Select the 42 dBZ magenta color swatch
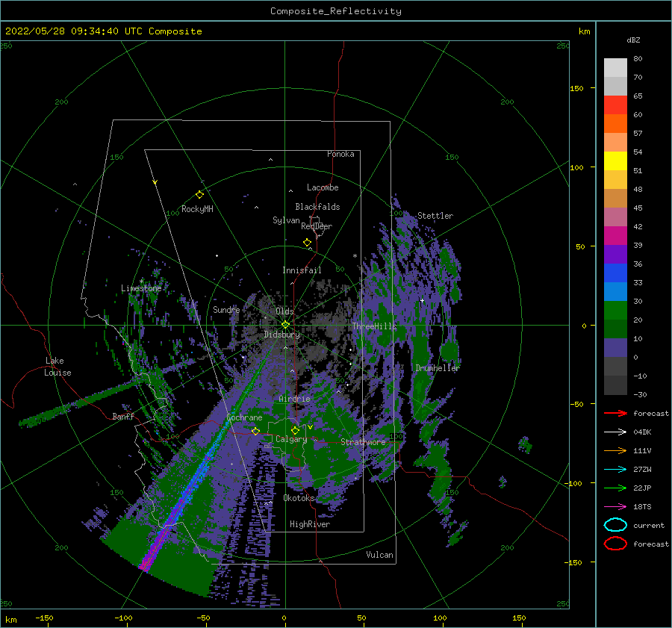 pos(615,235)
